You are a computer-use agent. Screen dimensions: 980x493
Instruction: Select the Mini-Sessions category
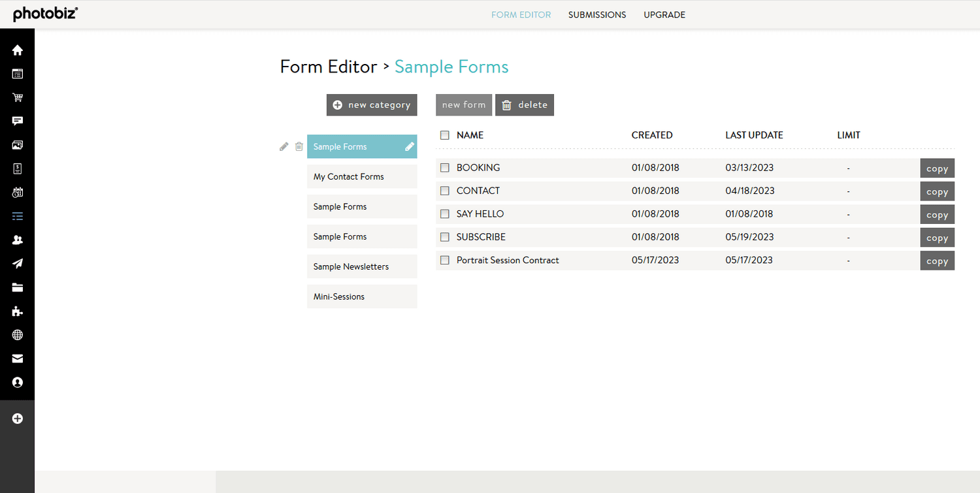(362, 296)
